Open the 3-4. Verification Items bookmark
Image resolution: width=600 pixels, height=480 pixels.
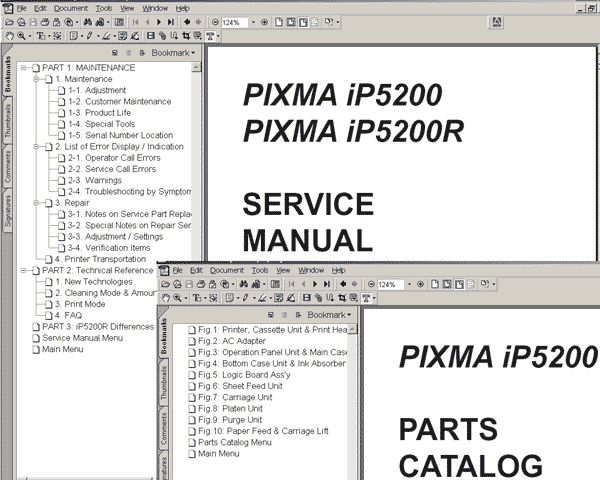109,248
